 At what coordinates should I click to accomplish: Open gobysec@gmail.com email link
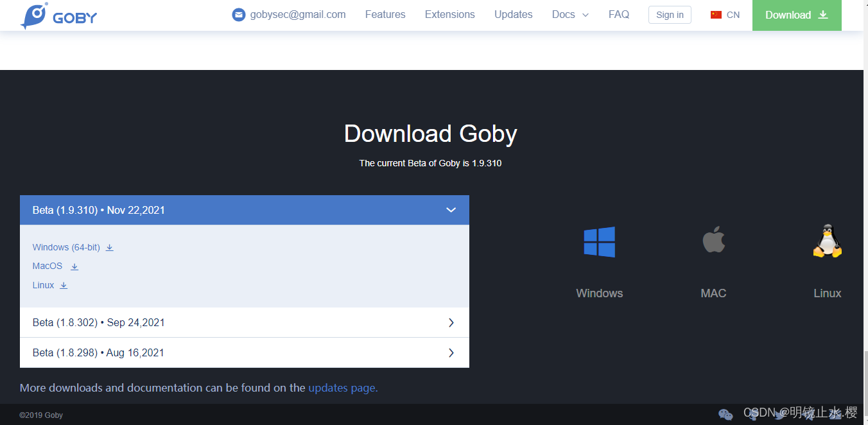pos(298,14)
